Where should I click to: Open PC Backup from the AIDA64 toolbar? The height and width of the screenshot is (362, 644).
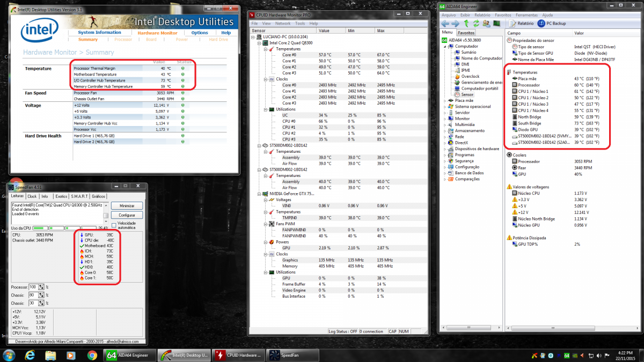point(552,24)
